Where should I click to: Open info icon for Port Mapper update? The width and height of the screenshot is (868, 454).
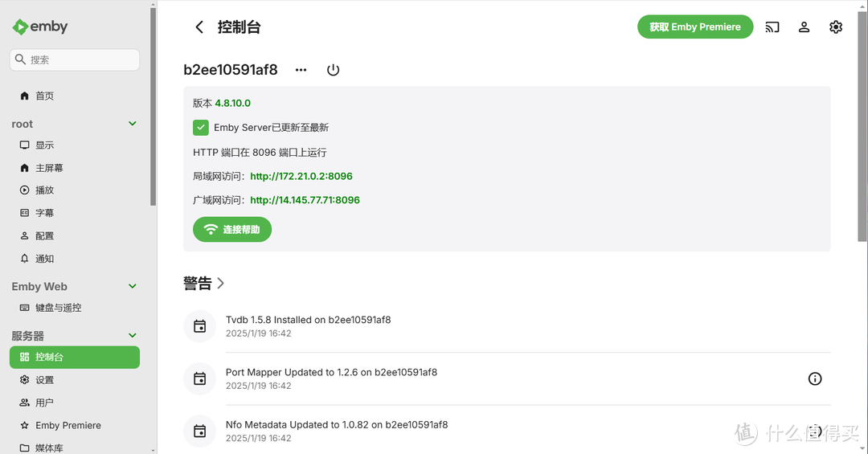(x=815, y=378)
